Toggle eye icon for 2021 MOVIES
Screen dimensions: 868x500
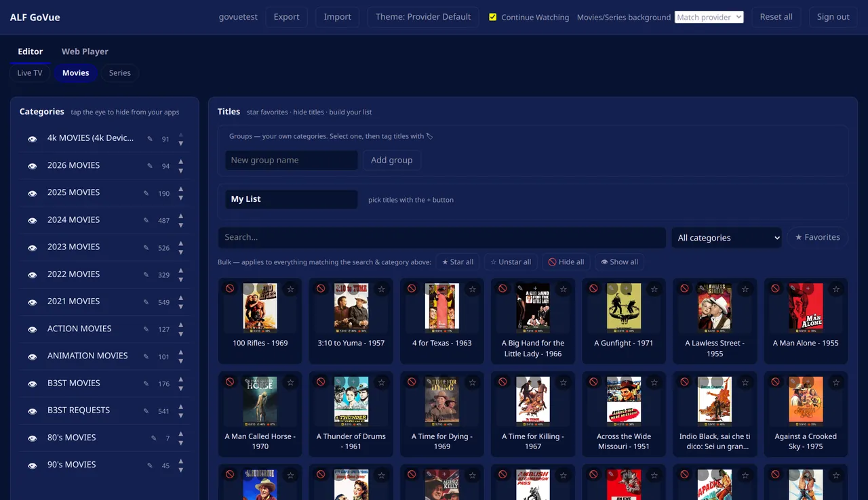(x=32, y=302)
